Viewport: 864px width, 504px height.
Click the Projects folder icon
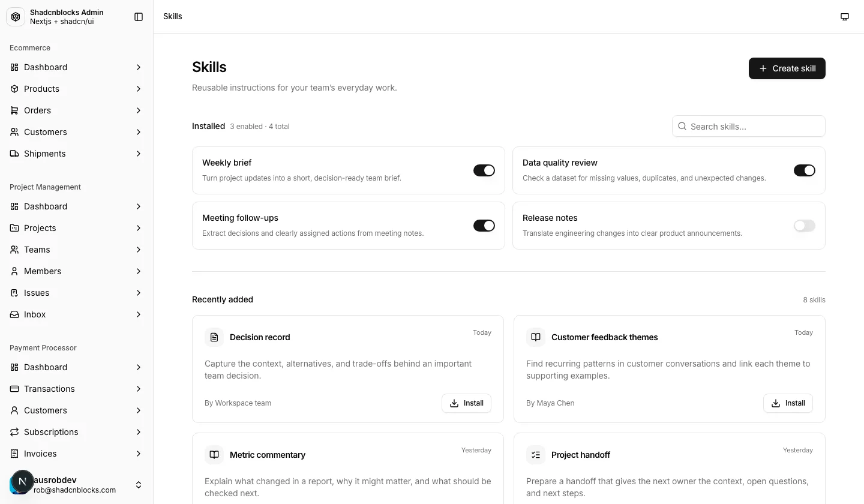14,228
